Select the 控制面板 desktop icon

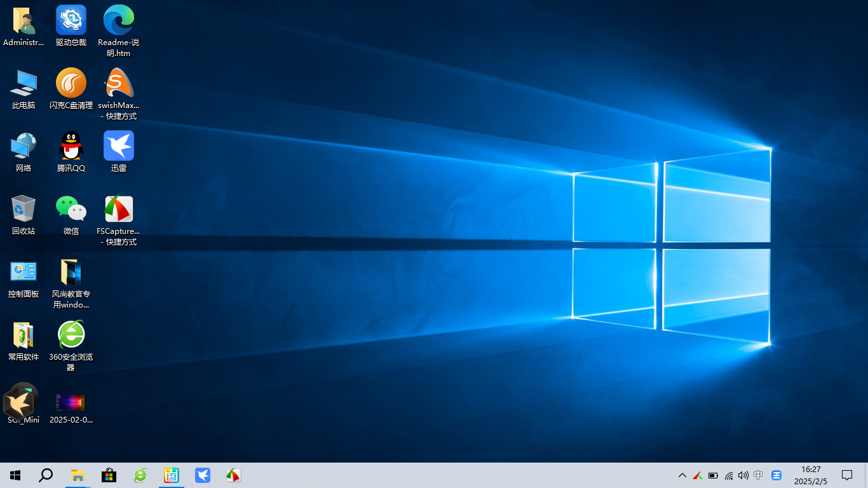click(24, 278)
